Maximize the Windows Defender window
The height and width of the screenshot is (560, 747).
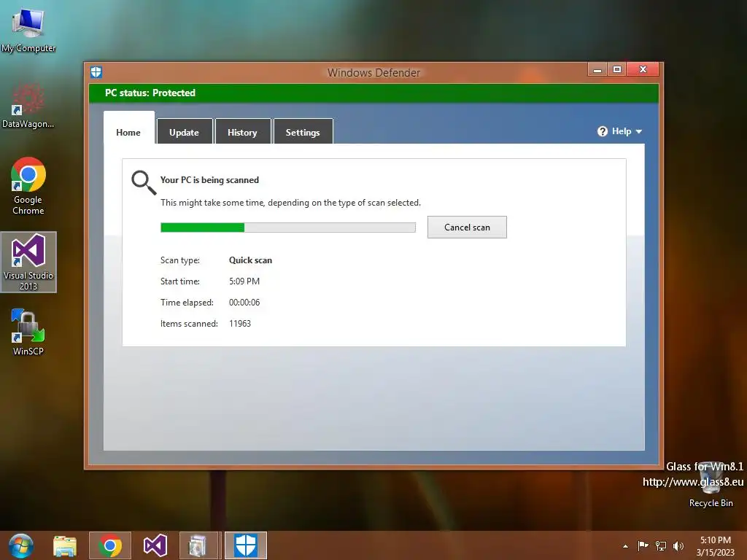(617, 69)
